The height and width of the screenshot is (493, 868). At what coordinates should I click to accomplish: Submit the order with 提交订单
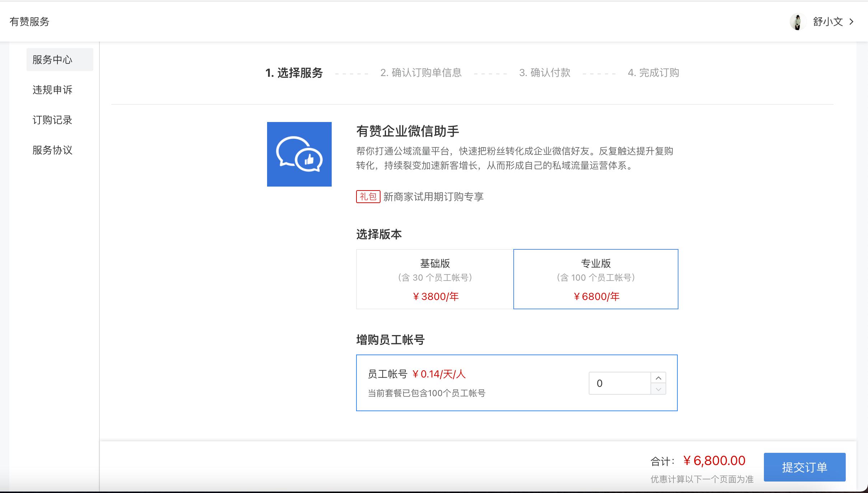tap(804, 467)
